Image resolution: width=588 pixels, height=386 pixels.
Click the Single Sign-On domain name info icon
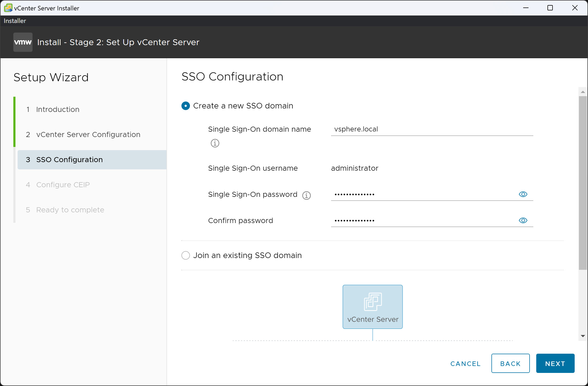click(x=215, y=143)
